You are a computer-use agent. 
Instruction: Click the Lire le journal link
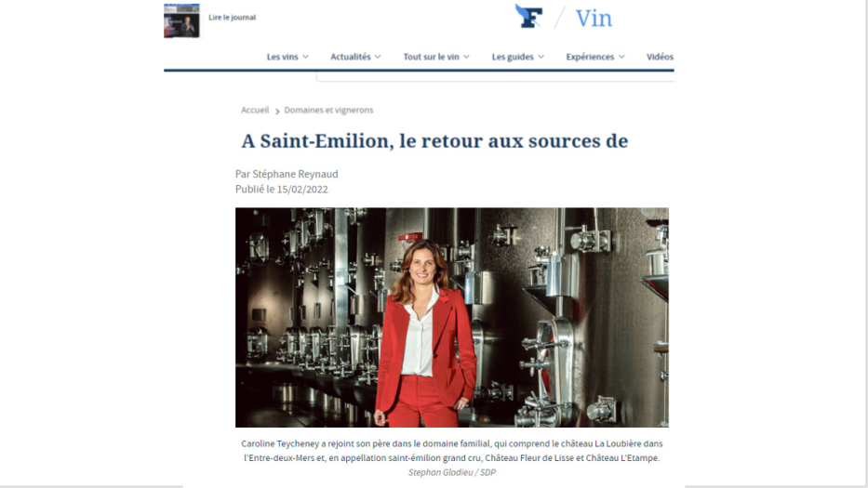[232, 17]
